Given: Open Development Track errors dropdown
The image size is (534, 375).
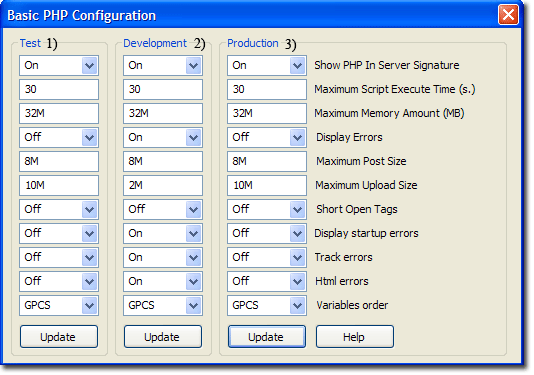Looking at the screenshot, I should pos(163,257).
